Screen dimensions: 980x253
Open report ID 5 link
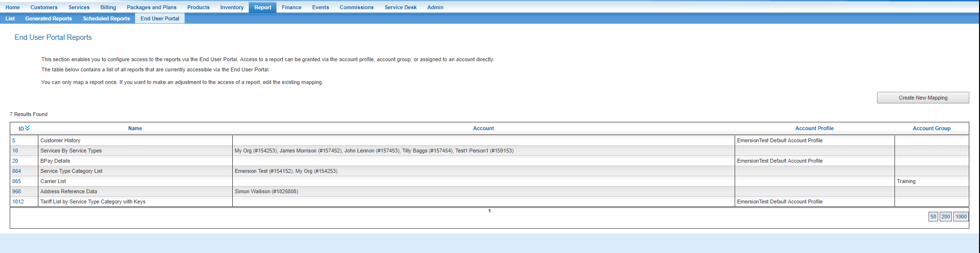14,140
